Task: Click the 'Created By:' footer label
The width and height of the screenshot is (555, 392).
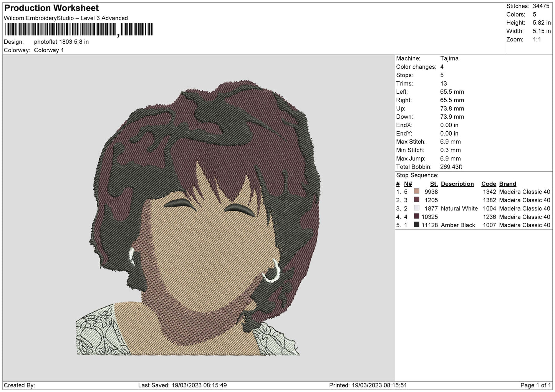Action: point(19,385)
